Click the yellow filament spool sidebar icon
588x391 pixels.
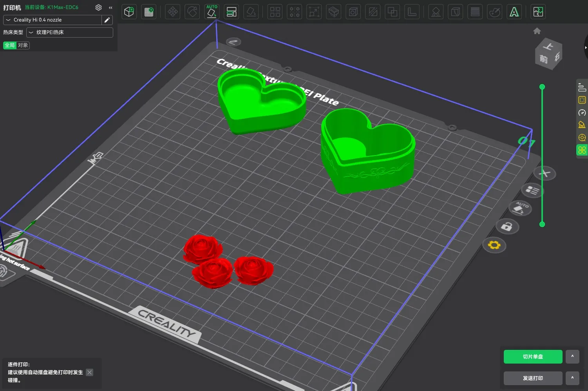pos(582,138)
